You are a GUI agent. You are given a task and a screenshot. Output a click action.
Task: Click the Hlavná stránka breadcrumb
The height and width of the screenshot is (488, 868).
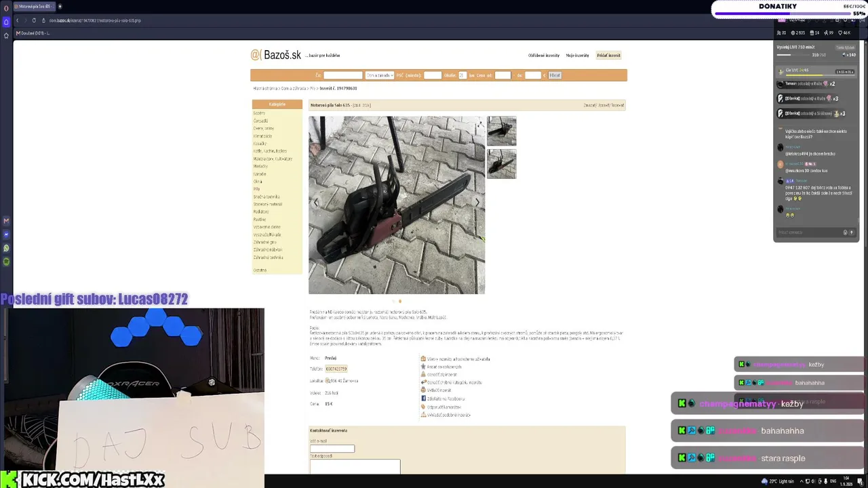click(x=266, y=88)
